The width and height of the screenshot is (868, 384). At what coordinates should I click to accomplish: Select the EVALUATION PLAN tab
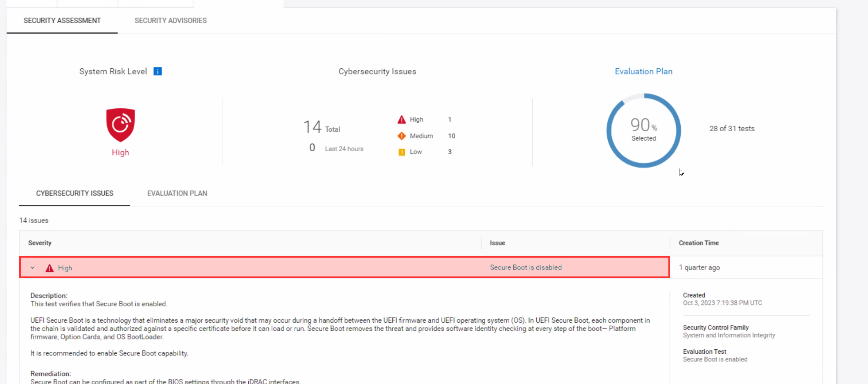177,193
